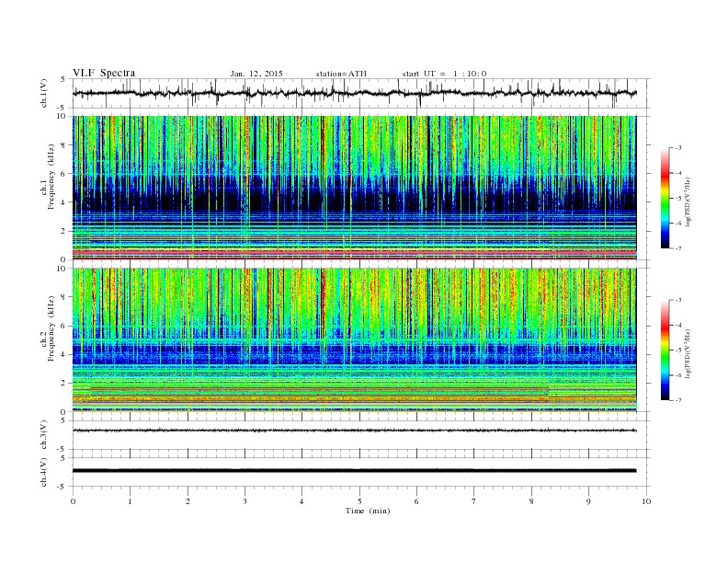Select the "ch.3(V)" axis label

coord(44,435)
